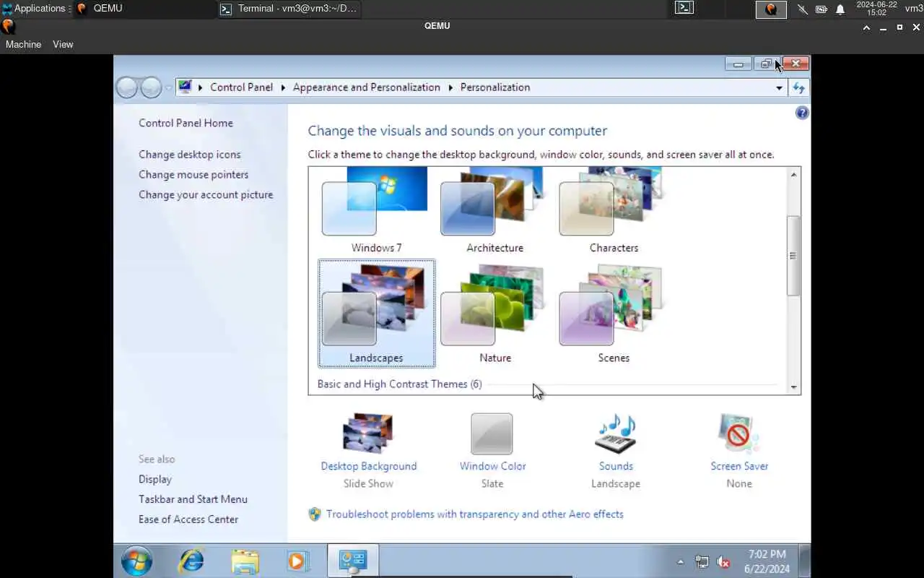Select the Nature theme
Screen dimensions: 924x578
pyautogui.click(x=494, y=314)
